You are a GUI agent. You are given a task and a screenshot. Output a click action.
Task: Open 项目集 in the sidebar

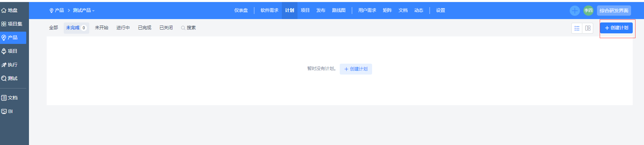[12, 24]
